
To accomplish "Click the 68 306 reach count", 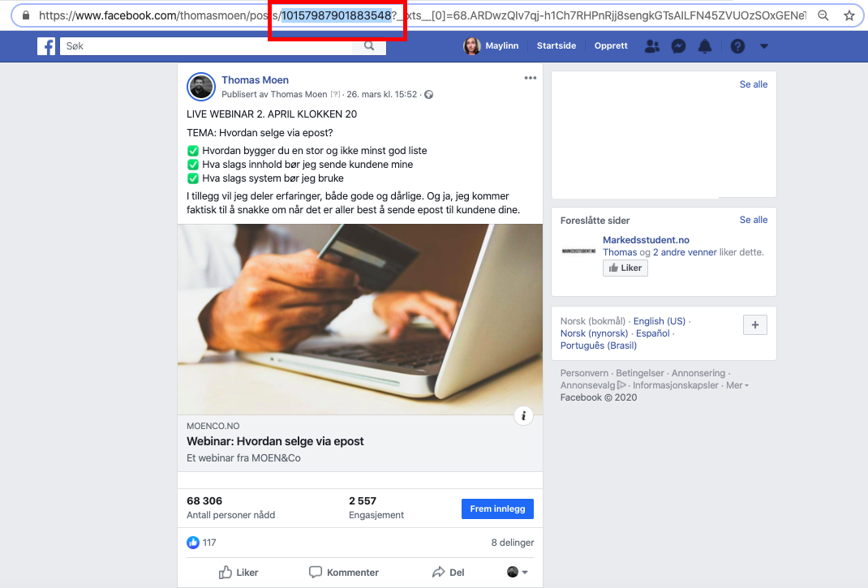I will coord(204,501).
